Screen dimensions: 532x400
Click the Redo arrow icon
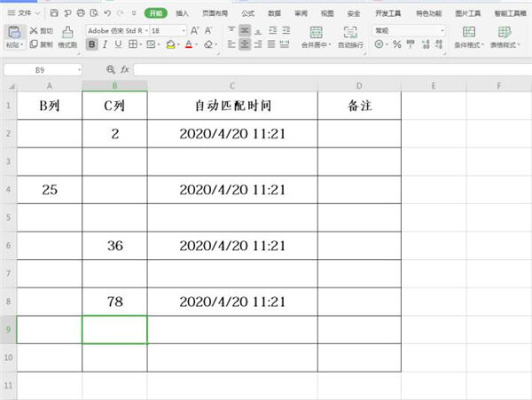point(121,13)
